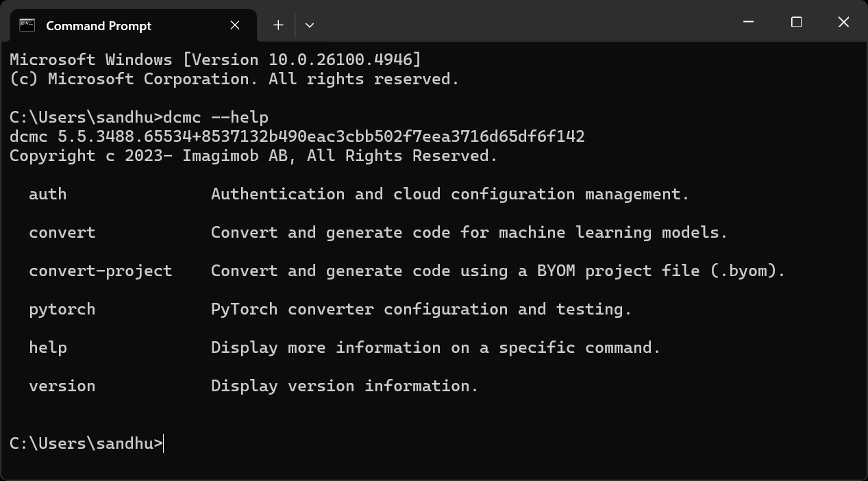Click the 'version' command in list
This screenshot has width=868, height=481.
coord(62,386)
